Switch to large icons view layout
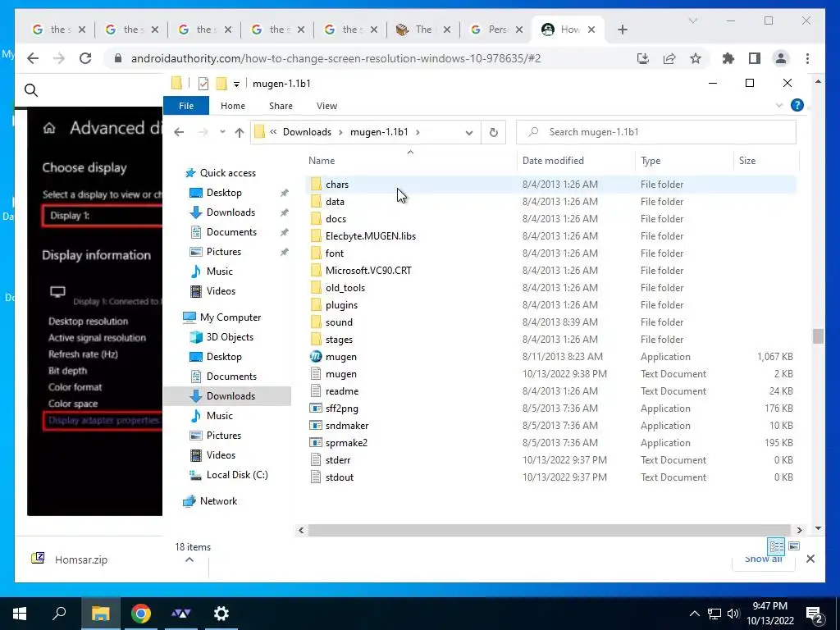Viewport: 840px width, 630px height. [x=794, y=546]
